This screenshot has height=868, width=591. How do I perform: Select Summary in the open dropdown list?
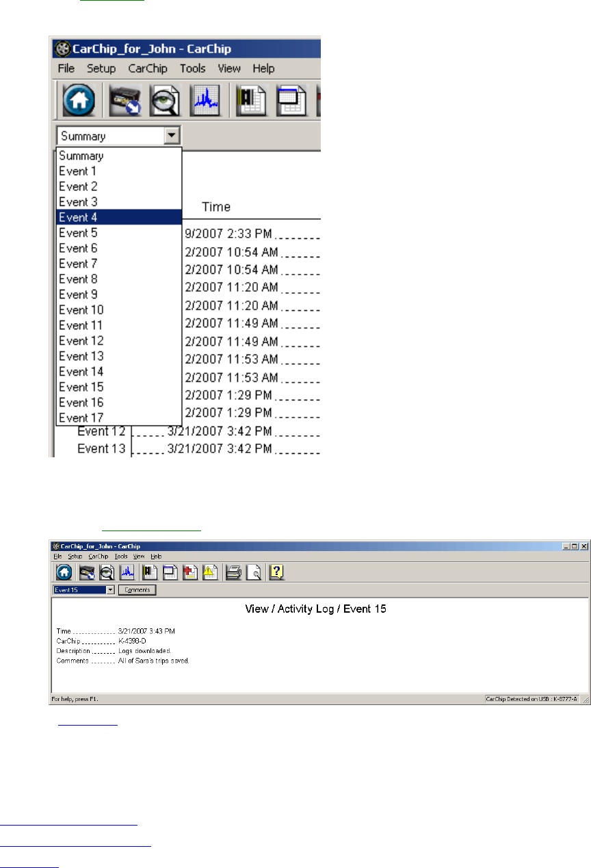(x=119, y=155)
